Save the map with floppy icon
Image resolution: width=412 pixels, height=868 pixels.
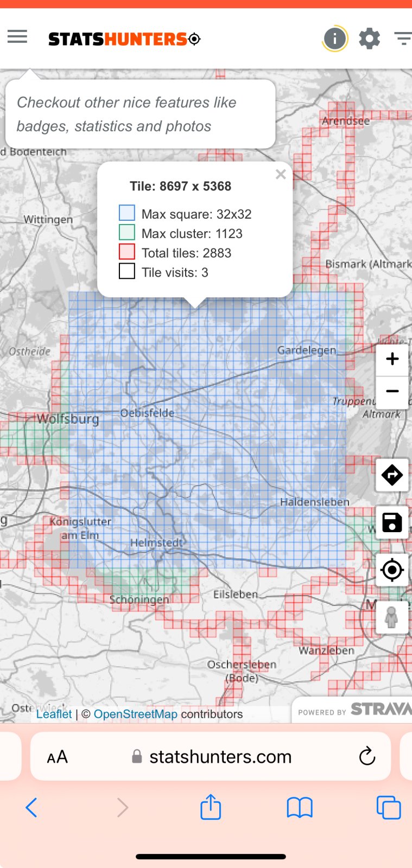[x=392, y=522]
